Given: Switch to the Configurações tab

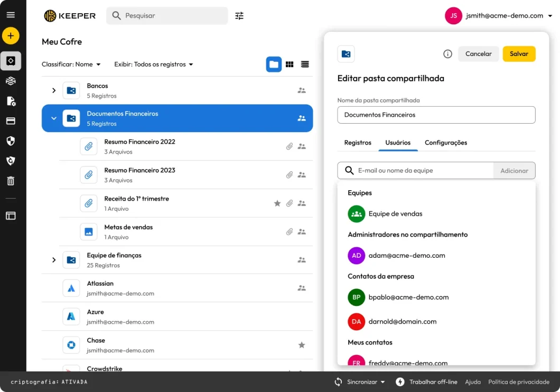Looking at the screenshot, I should click(446, 143).
